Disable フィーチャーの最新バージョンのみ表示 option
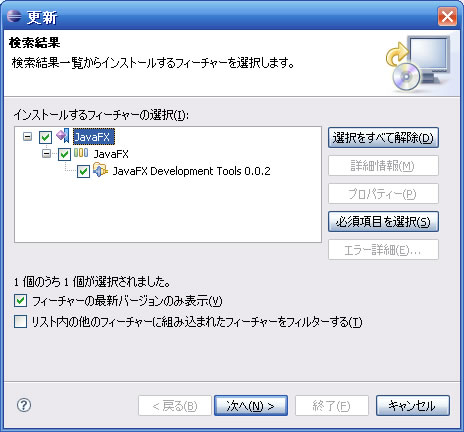The height and width of the screenshot is (432, 464). coord(20,301)
